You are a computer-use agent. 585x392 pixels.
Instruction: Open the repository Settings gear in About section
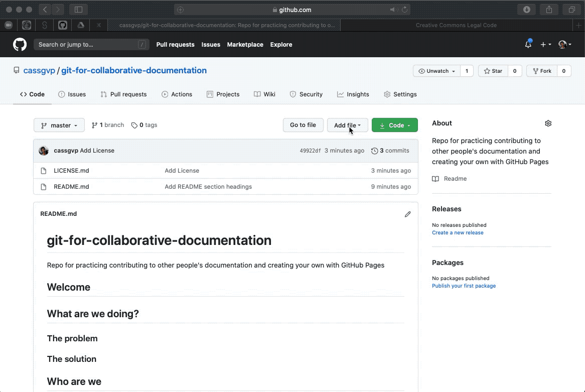[548, 123]
